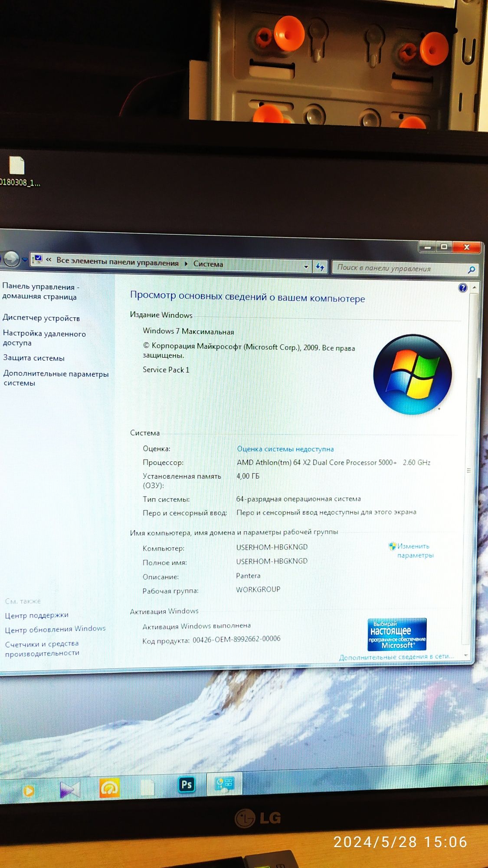The width and height of the screenshot is (488, 868).
Task: Maximize the System window
Action: coord(444,247)
